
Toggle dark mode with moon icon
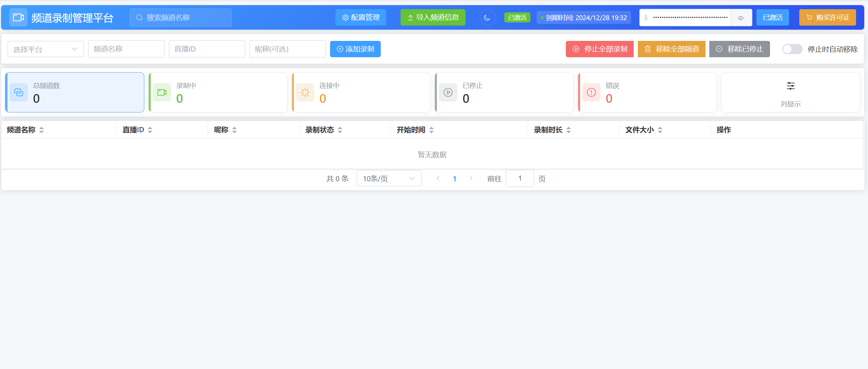point(487,17)
